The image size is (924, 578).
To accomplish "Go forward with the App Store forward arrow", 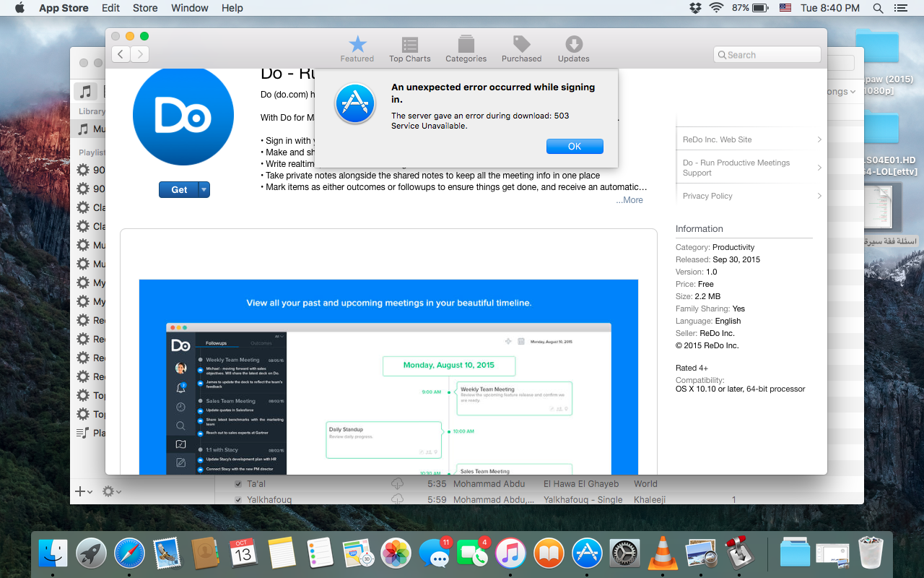I will click(139, 53).
